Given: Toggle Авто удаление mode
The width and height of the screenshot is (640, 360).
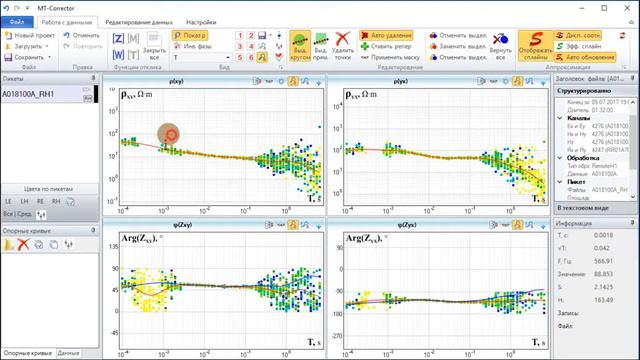Looking at the screenshot, I should pos(386,36).
